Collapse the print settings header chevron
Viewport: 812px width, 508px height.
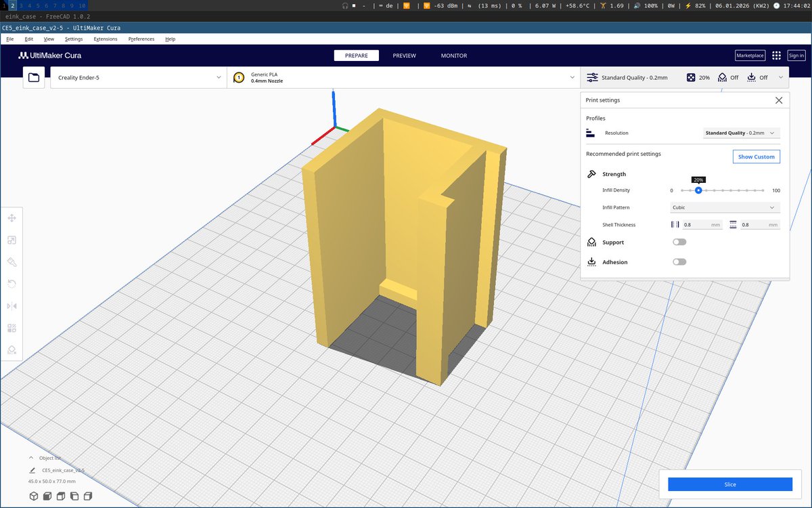(x=781, y=78)
